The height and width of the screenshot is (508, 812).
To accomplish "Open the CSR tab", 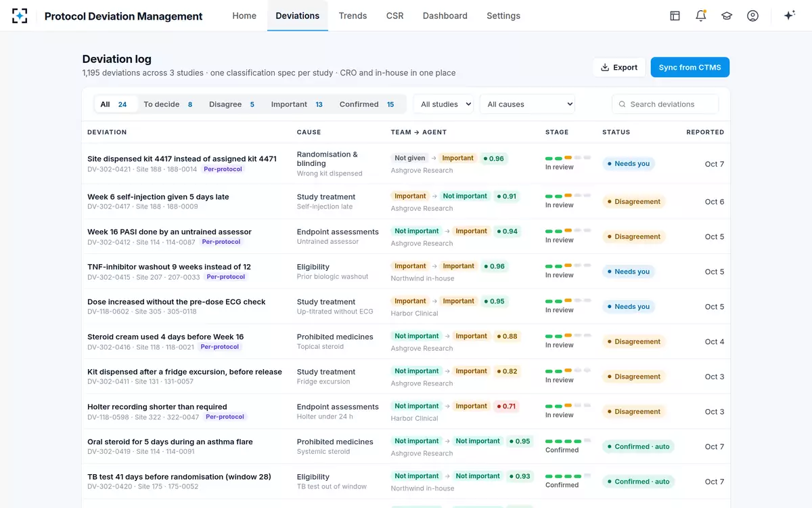I will pos(394,16).
